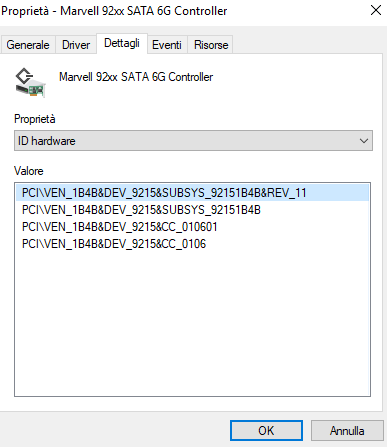This screenshot has height=447, width=387.
Task: Open the Eventi tab
Action: point(167,45)
